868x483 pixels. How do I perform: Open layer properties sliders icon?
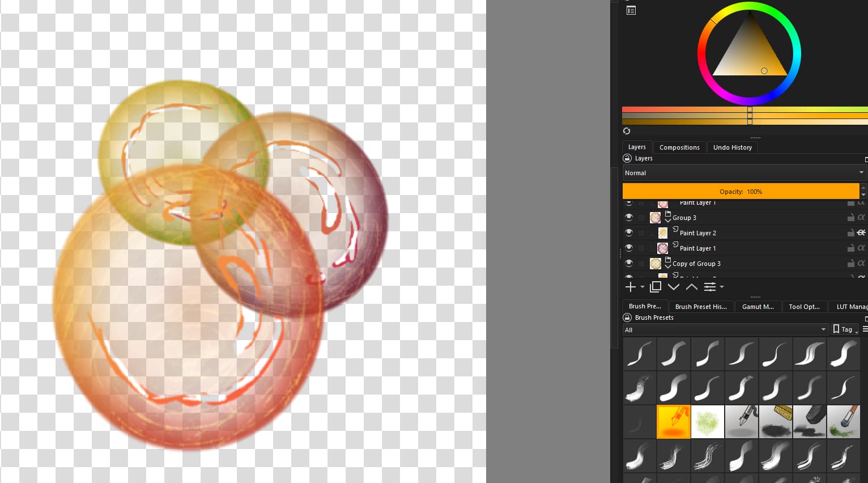(710, 287)
